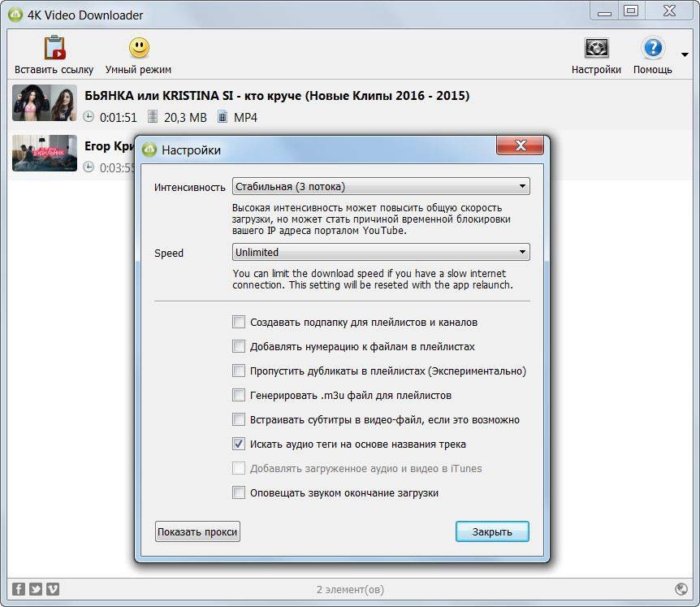Screen dimensions: 700x607
Task: Click the 20,3 MB size text
Action: [x=185, y=118]
